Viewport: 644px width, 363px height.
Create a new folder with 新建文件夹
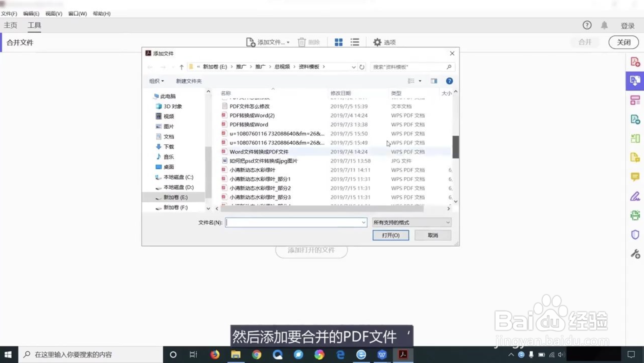point(188,81)
